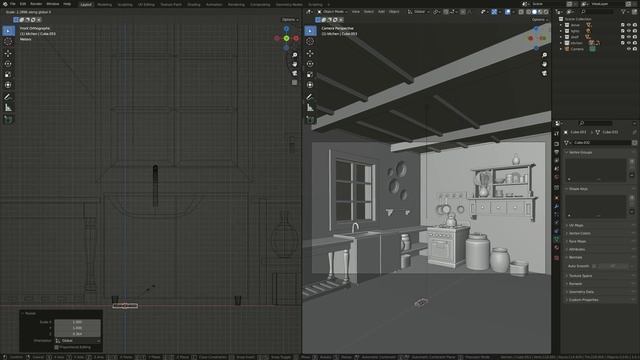Add a new vertex group with plus button
Viewport: 640px width, 360px height.
point(632,162)
